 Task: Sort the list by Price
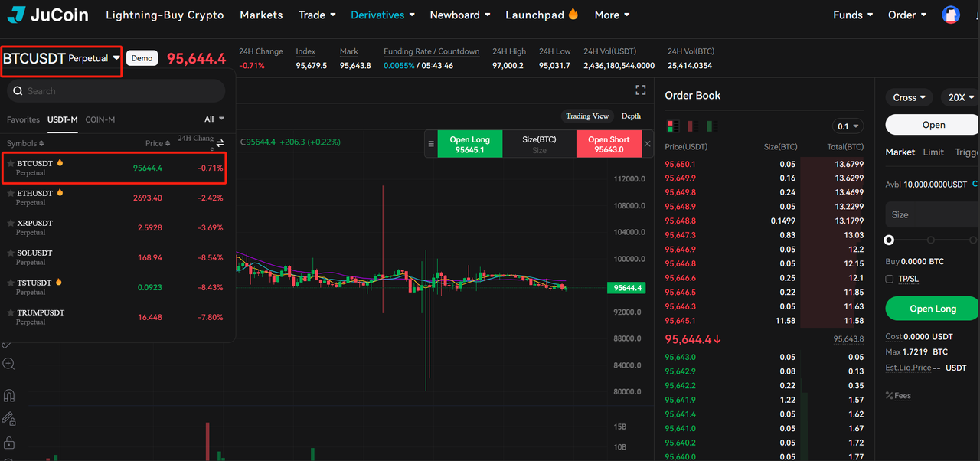[x=157, y=144]
